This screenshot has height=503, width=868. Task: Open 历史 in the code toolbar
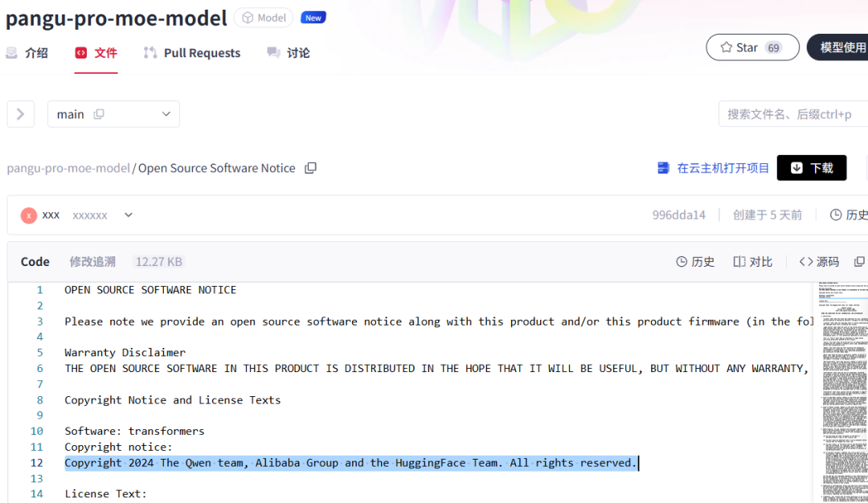click(695, 262)
